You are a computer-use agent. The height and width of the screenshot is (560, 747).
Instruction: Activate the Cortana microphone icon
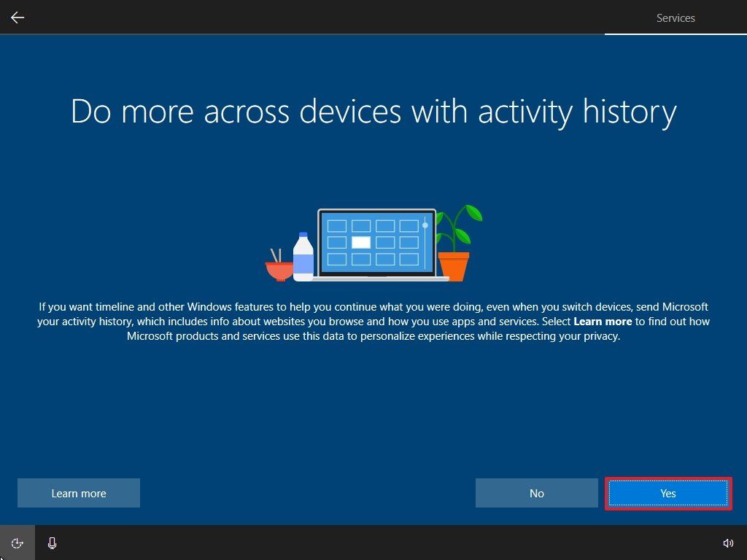coord(52,543)
